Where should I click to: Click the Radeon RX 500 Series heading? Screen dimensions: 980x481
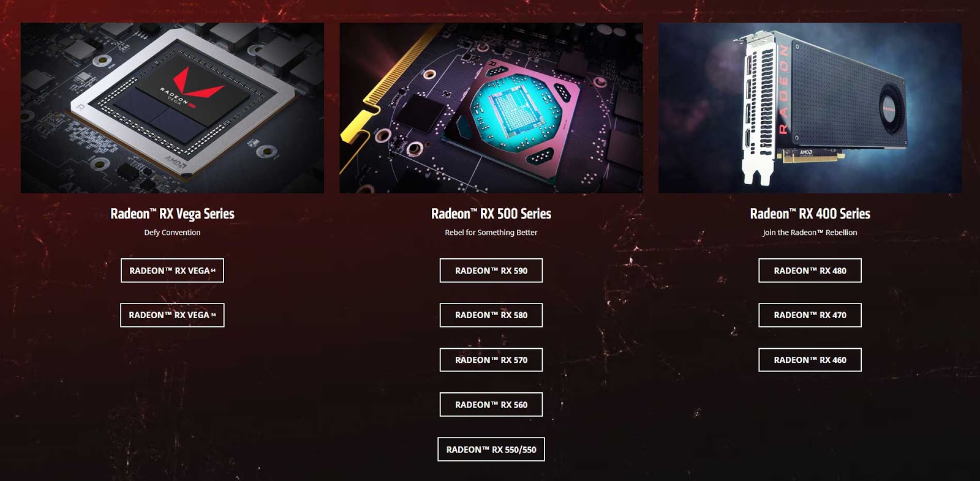491,214
